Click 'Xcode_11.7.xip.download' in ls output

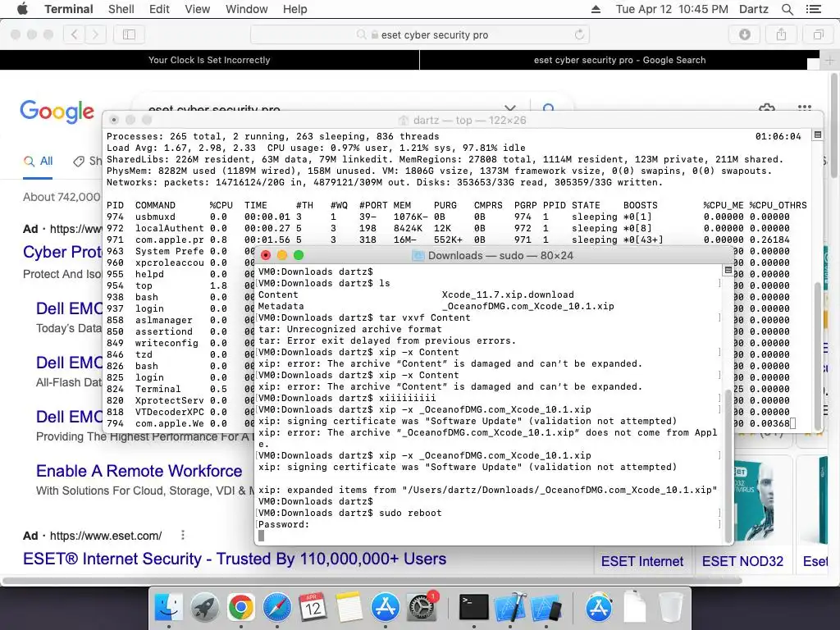tap(507, 294)
